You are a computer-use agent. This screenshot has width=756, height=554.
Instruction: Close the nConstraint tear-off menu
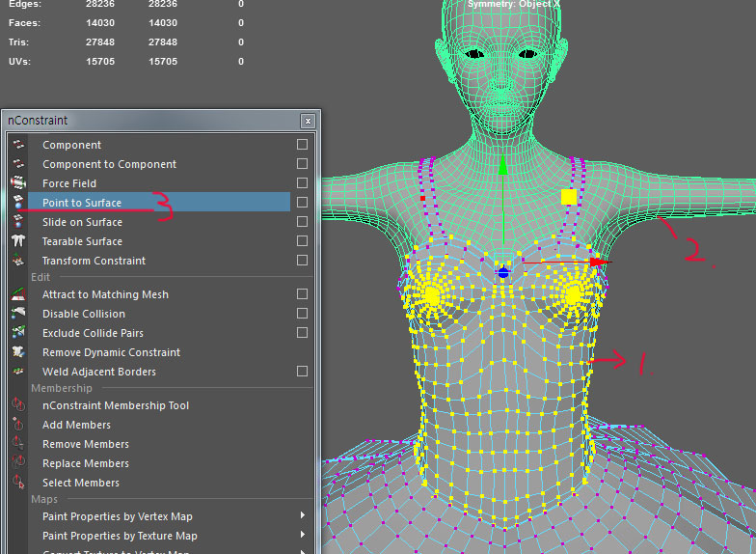pos(308,121)
